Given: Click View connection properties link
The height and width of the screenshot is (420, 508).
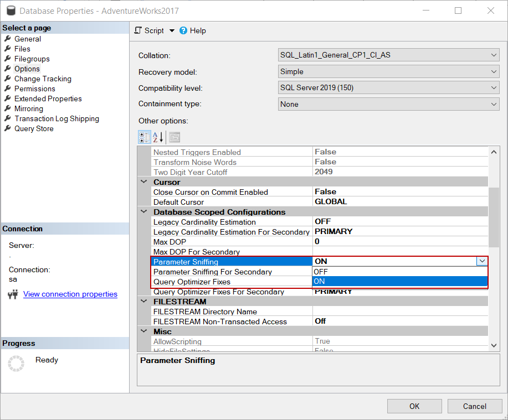Looking at the screenshot, I should click(70, 294).
